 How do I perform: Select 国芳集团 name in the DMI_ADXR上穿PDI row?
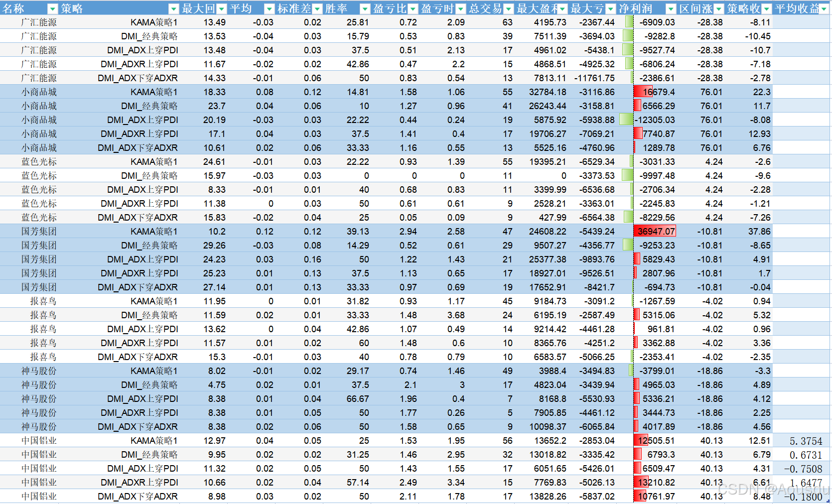[x=29, y=273]
